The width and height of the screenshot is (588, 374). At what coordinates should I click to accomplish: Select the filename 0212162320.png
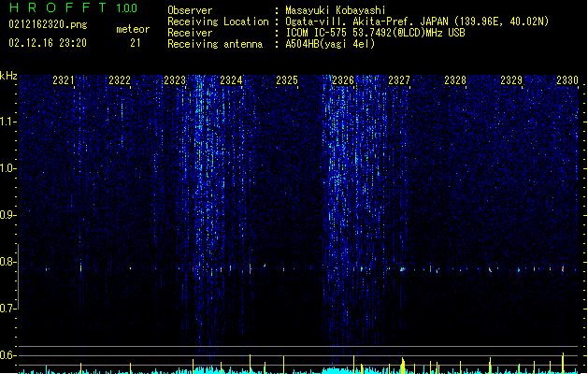tap(48, 24)
